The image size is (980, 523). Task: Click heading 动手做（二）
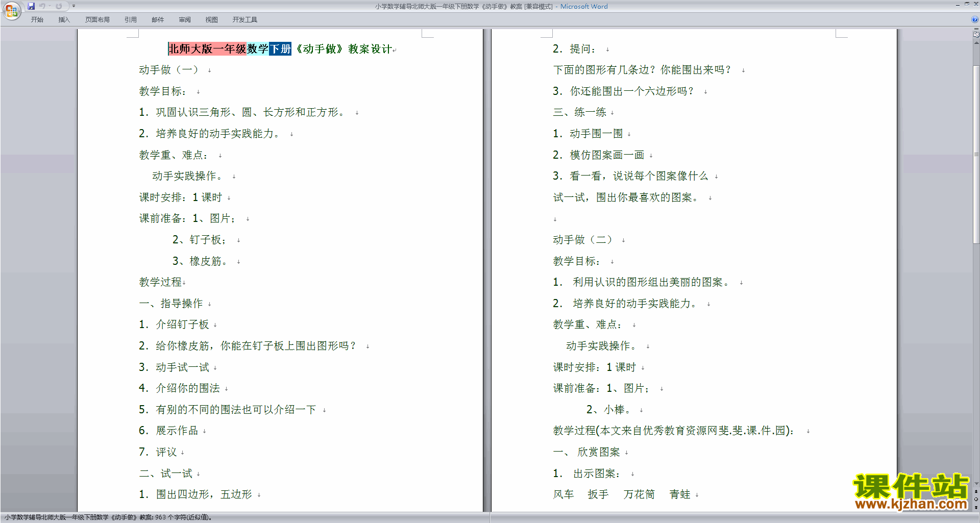click(582, 240)
